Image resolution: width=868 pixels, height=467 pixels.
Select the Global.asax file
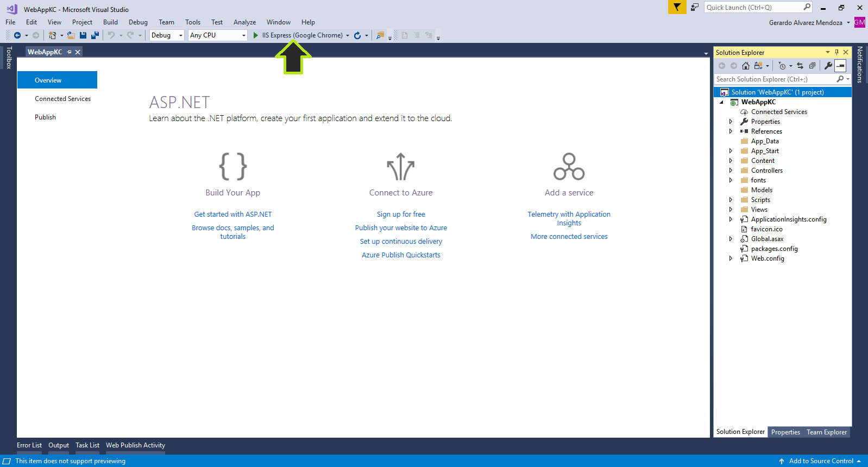767,239
